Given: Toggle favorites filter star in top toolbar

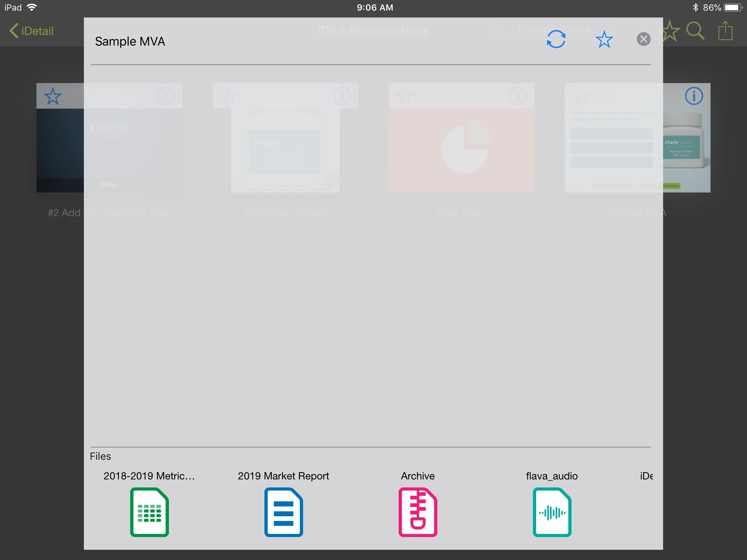Looking at the screenshot, I should point(671,31).
